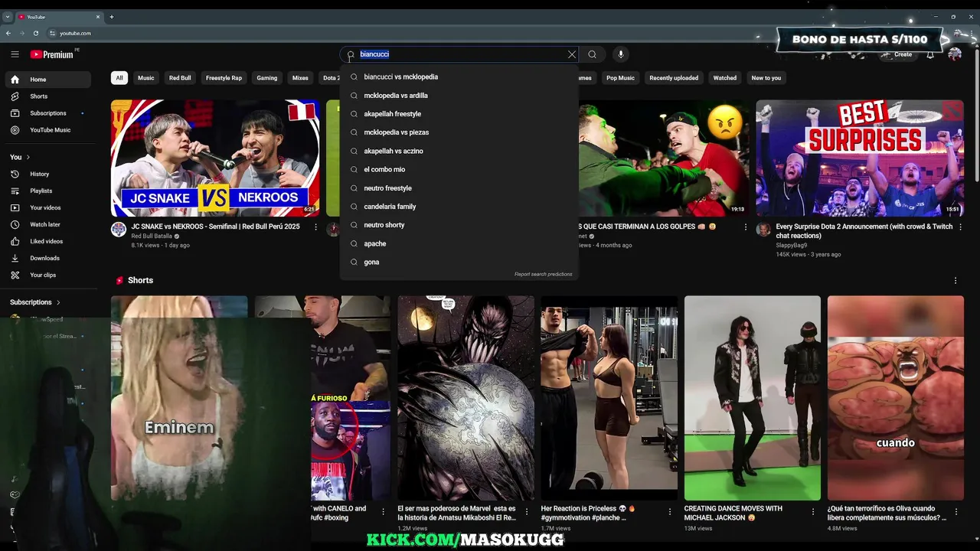
Task: Click Report search predictions link
Action: (544, 274)
